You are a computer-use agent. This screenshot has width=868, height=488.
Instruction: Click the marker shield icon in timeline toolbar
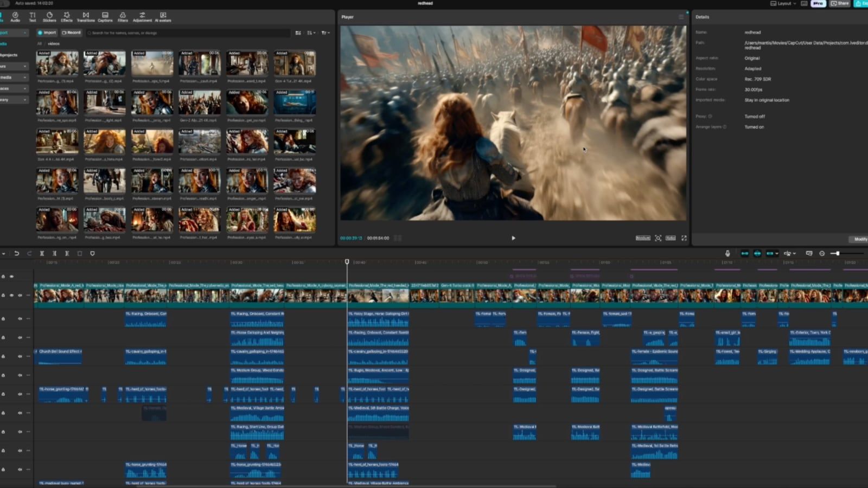click(x=92, y=253)
